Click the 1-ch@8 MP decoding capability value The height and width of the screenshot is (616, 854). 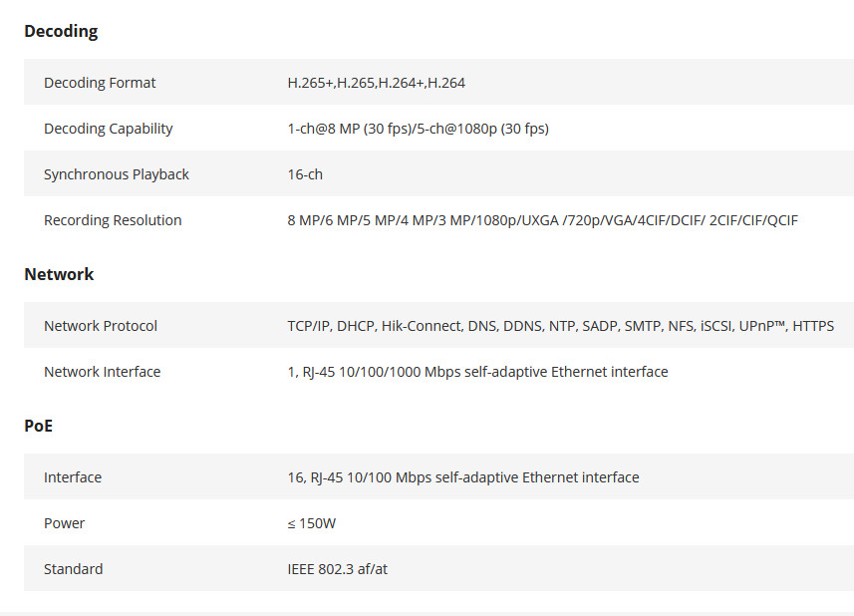(419, 129)
